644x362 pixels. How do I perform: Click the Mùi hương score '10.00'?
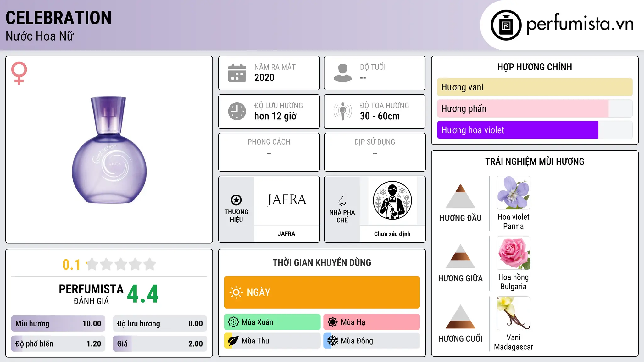[92, 324]
